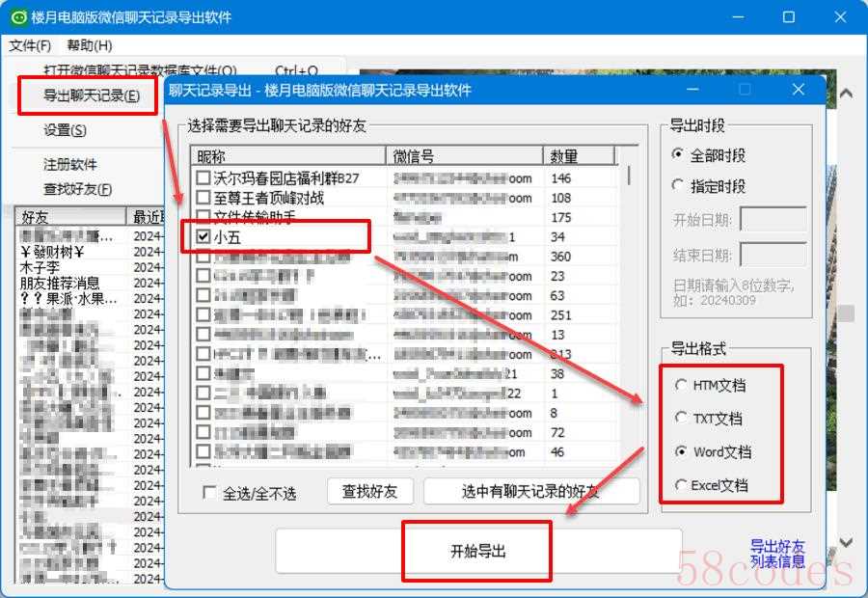Open the 文件(F) menu

point(30,46)
